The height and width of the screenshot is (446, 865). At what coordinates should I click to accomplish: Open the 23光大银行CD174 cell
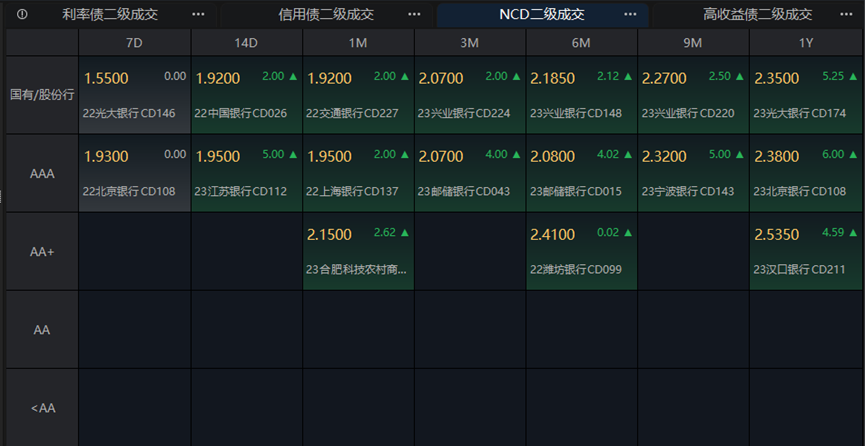[807, 94]
